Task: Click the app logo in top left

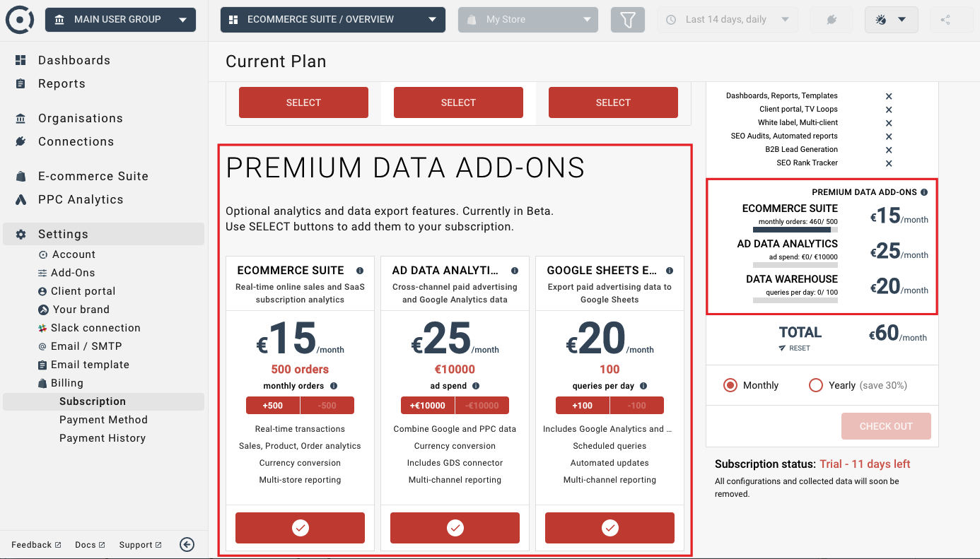Action: [20, 20]
